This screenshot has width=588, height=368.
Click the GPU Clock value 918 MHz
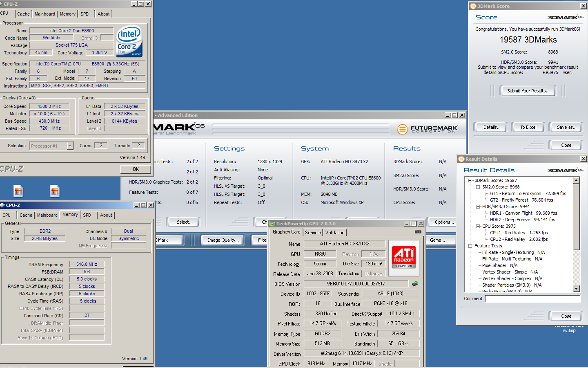tap(316, 364)
